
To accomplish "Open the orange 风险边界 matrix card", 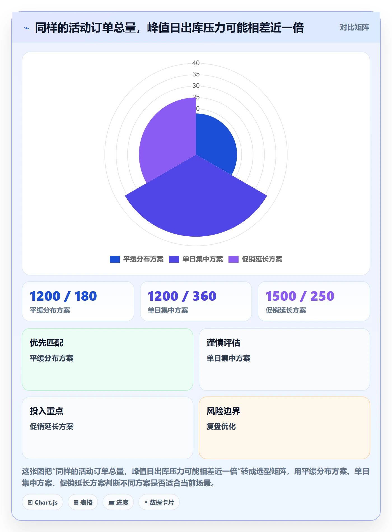I will point(284,428).
